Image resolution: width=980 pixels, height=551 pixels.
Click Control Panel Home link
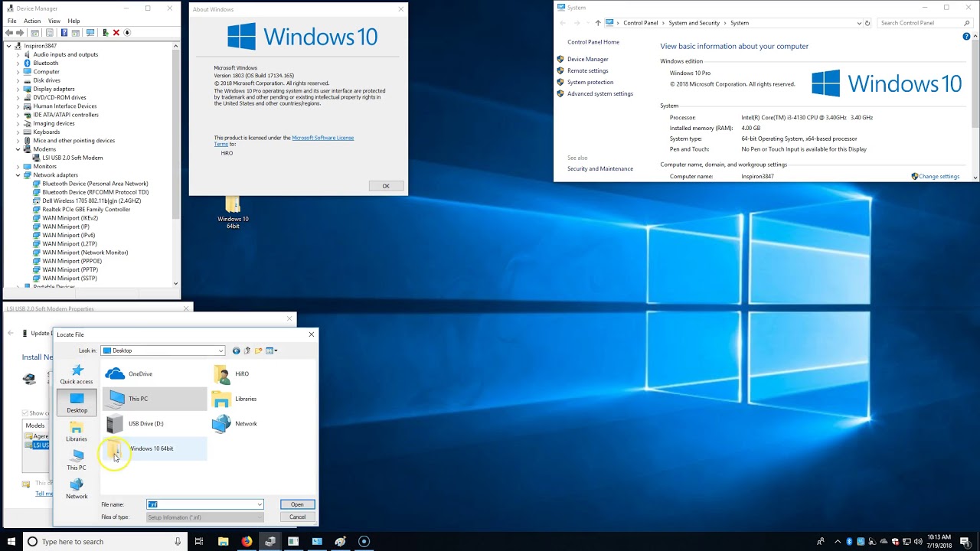pos(593,42)
